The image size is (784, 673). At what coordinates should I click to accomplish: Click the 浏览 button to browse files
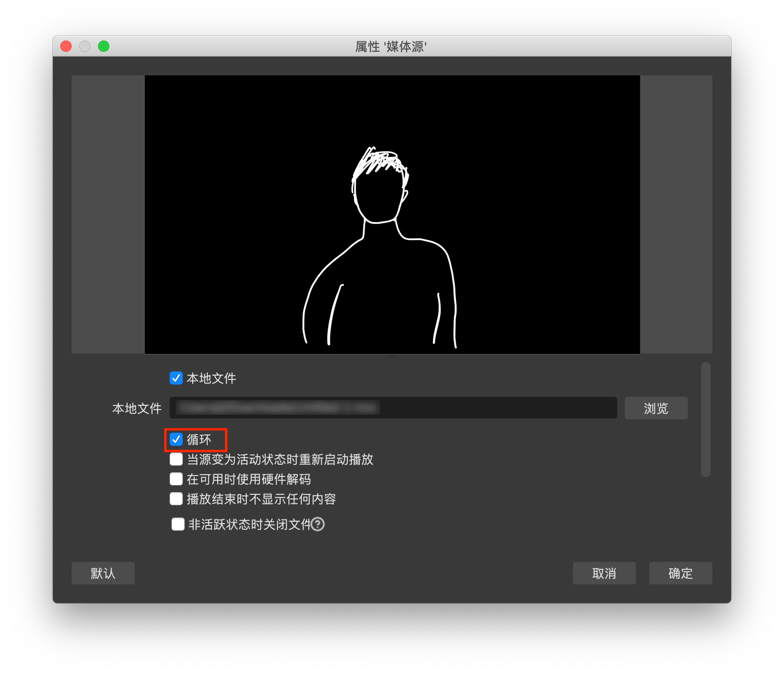[x=656, y=408]
